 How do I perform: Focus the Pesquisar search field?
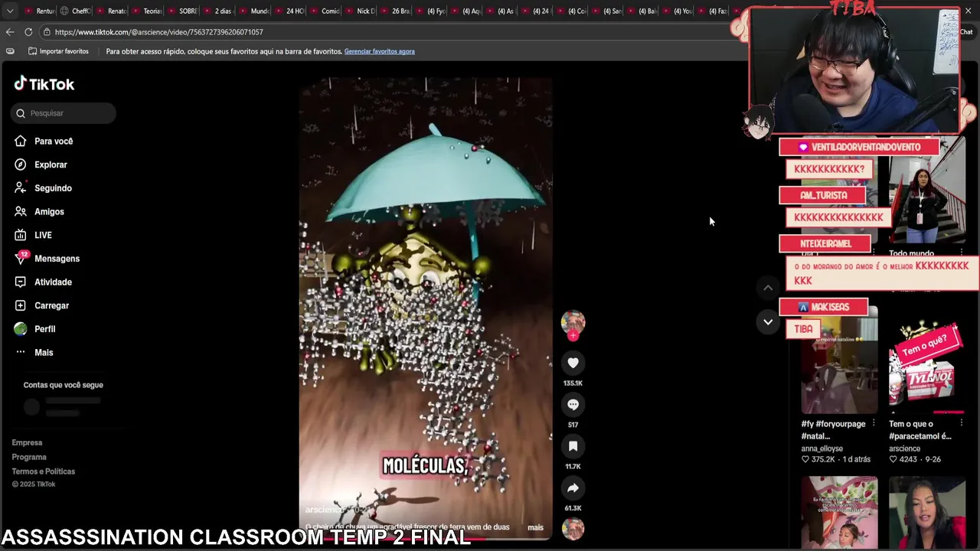coord(63,113)
